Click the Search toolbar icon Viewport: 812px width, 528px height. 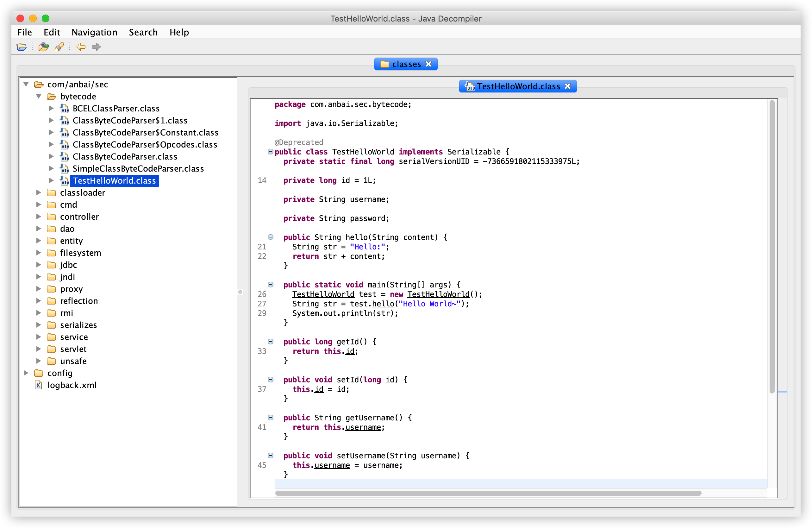(x=59, y=47)
